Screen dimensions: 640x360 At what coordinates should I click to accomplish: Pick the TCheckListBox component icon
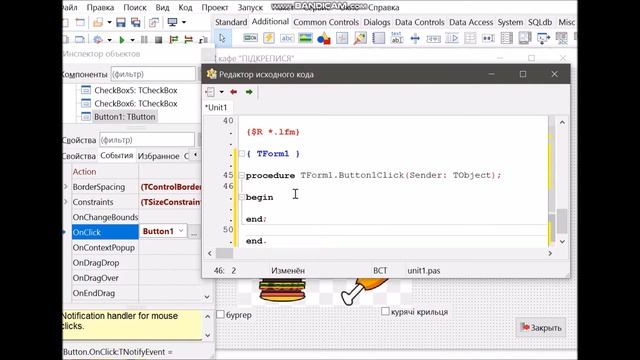pos(507,38)
